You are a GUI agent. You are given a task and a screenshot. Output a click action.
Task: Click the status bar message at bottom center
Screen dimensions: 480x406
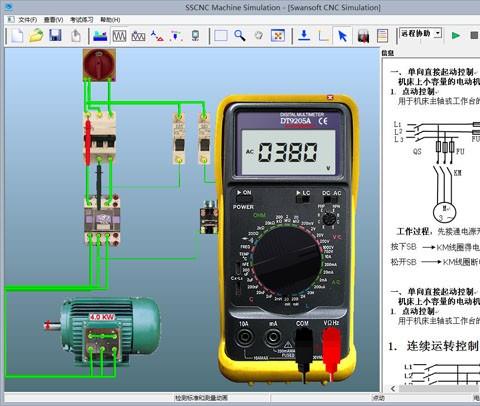201,397
